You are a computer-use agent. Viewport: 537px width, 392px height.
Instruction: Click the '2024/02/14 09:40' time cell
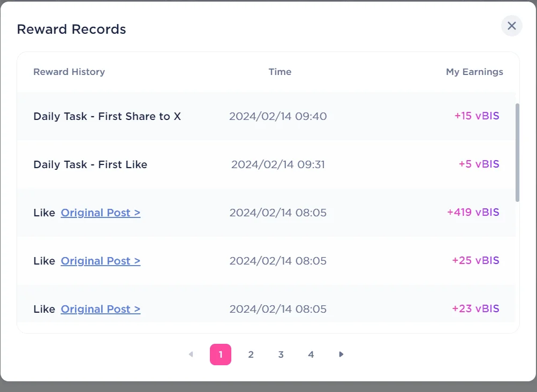tap(278, 116)
